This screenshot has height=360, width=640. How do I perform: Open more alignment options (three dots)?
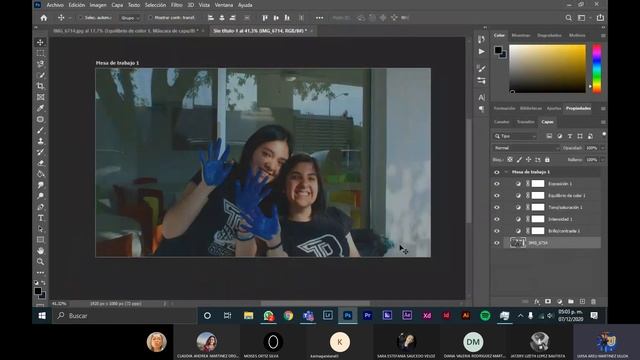[320, 18]
